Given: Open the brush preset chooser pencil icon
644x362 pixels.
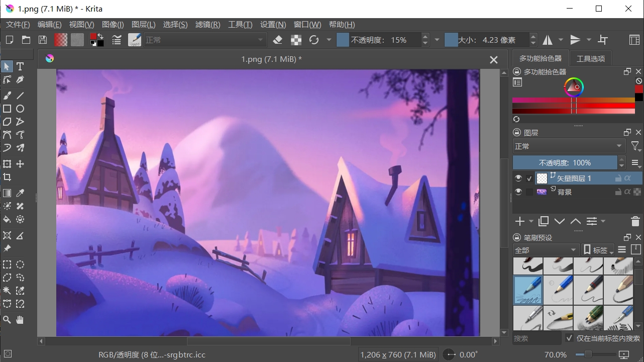Looking at the screenshot, I should click(134, 40).
